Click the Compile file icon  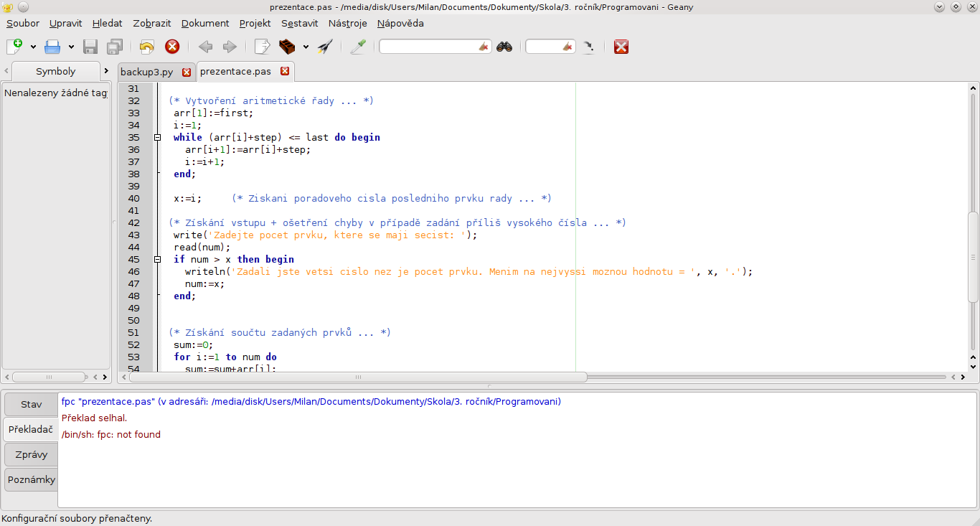[x=263, y=47]
